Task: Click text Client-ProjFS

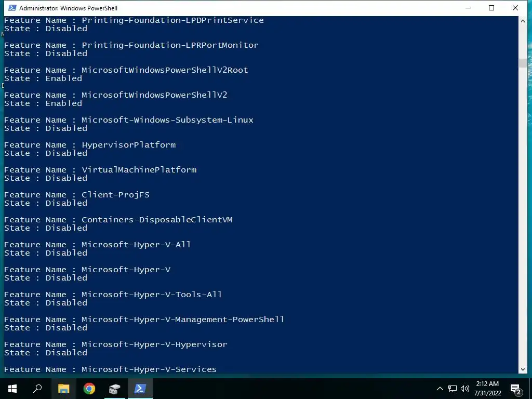Action: tap(115, 195)
